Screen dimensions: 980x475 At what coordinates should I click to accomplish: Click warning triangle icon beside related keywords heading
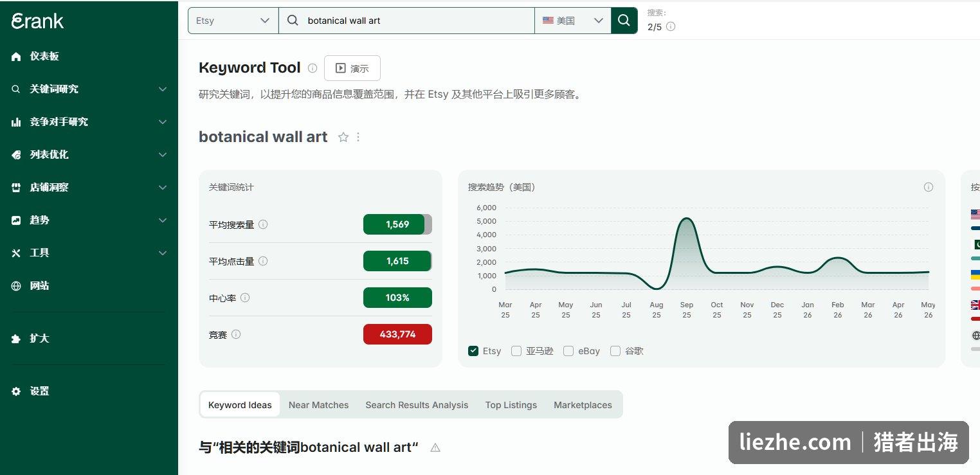tap(435, 447)
